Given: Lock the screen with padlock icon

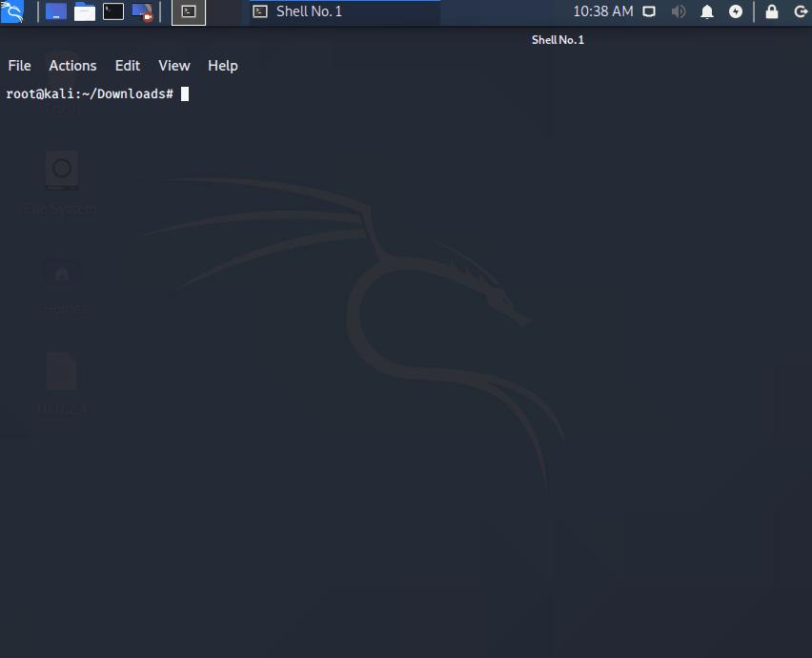Looking at the screenshot, I should point(772,11).
